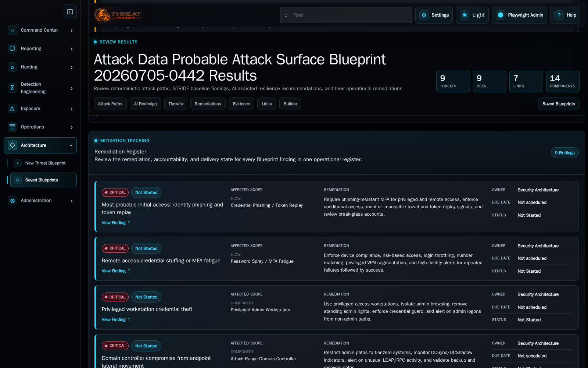588x368 pixels.
Task: Click the Command Center home icon
Action: tap(12, 30)
